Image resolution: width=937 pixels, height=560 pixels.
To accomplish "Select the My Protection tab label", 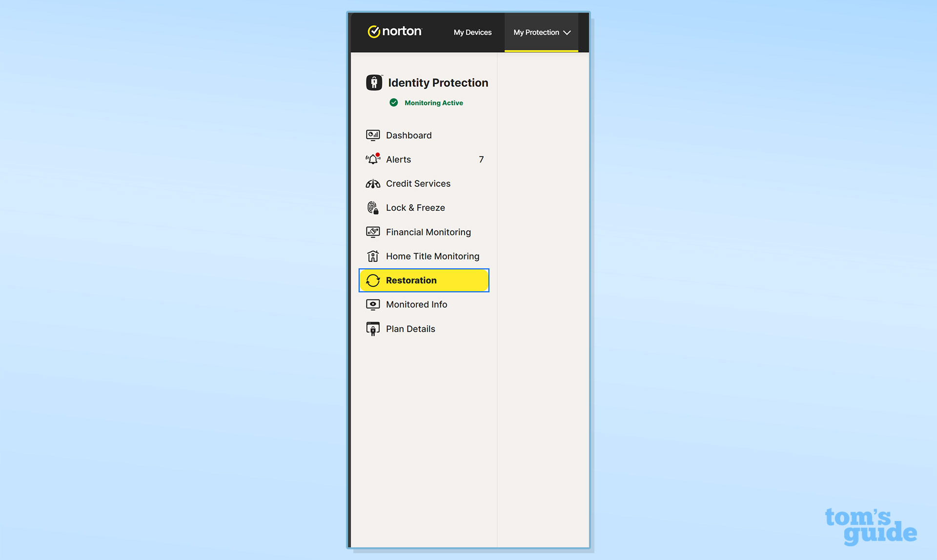I will [x=536, y=32].
